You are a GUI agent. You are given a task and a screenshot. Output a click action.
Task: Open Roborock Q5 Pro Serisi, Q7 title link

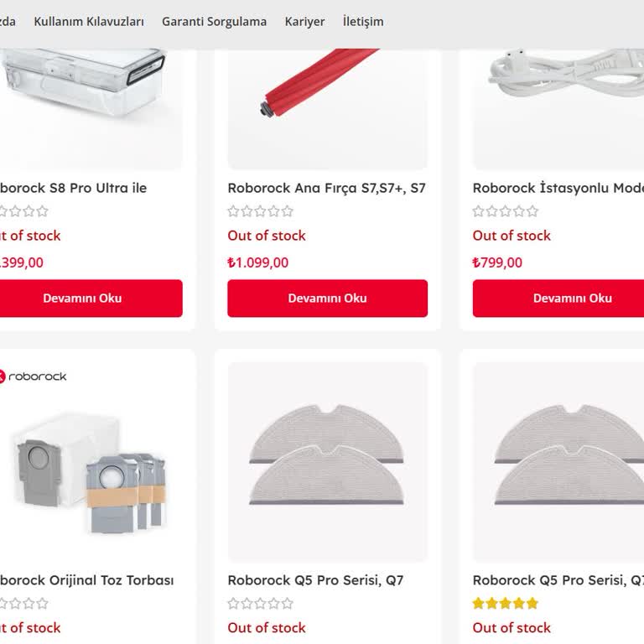click(x=315, y=580)
